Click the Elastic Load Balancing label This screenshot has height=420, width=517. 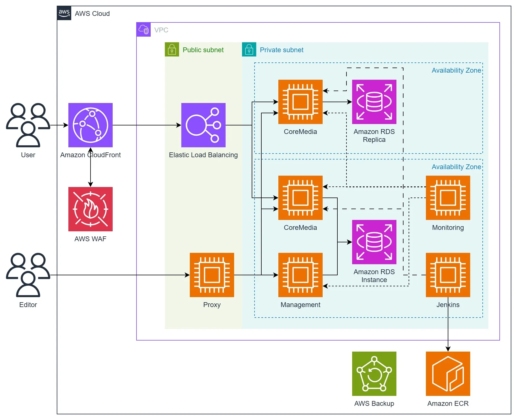click(x=203, y=155)
